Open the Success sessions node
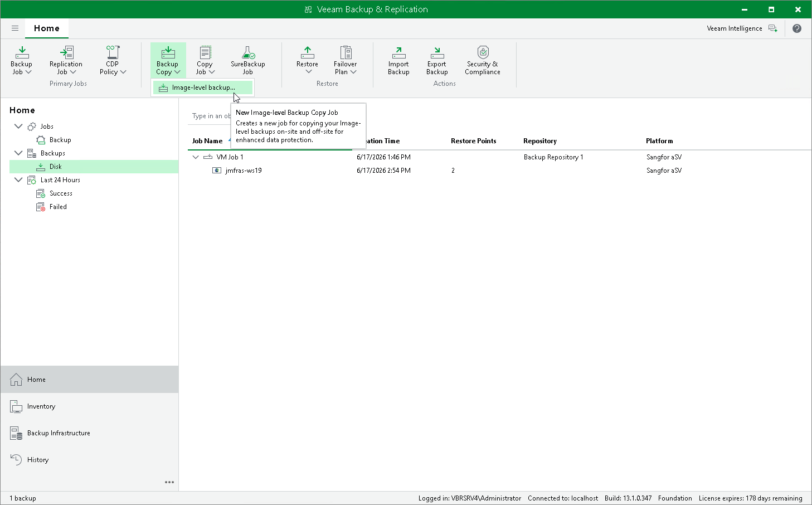The width and height of the screenshot is (812, 505). coord(61,193)
